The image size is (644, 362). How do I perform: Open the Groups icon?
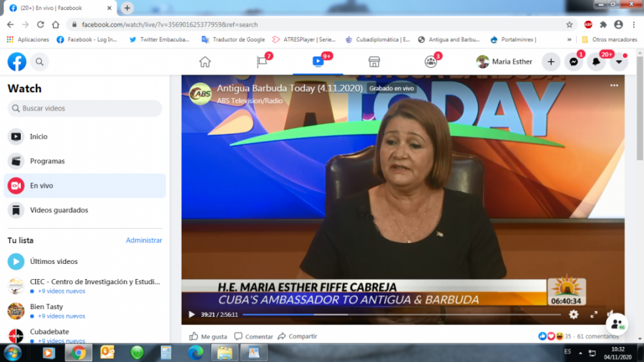430,62
